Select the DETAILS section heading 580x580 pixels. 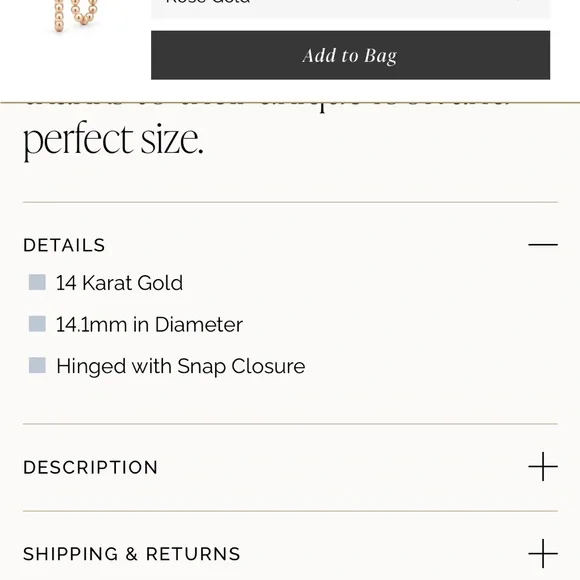tap(64, 245)
